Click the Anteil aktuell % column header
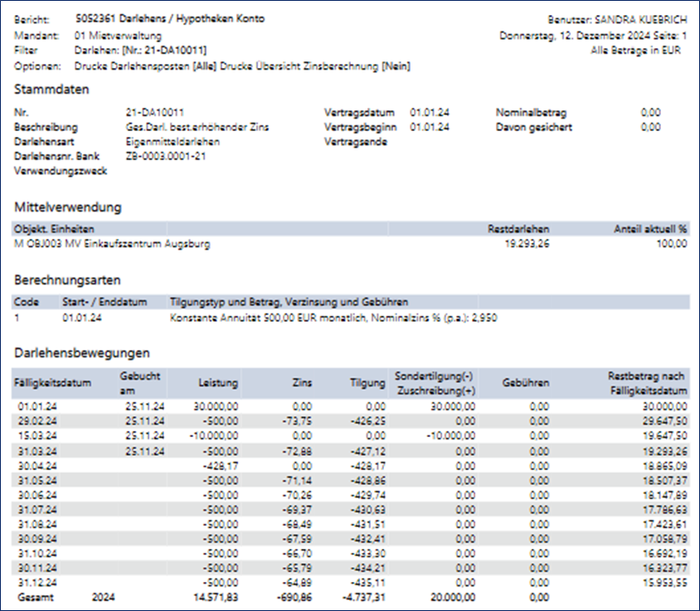 coord(649,229)
